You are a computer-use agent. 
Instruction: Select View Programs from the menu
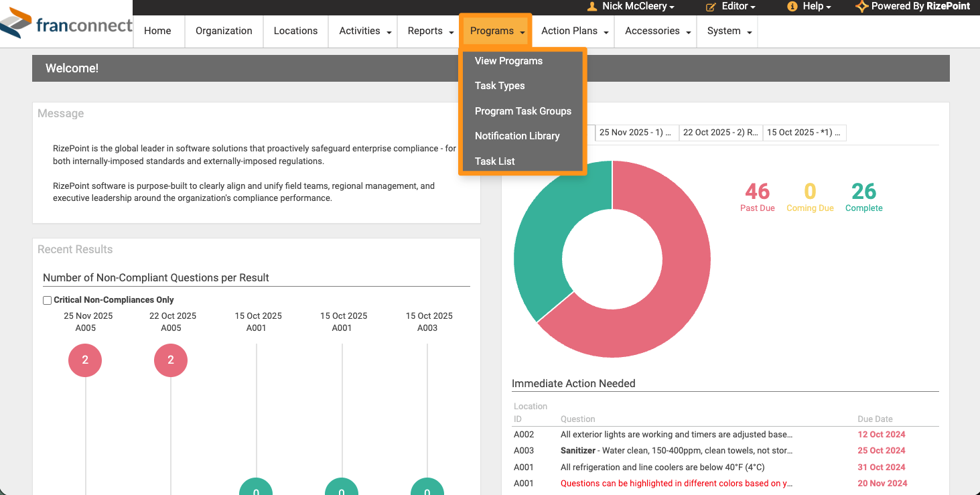[508, 61]
